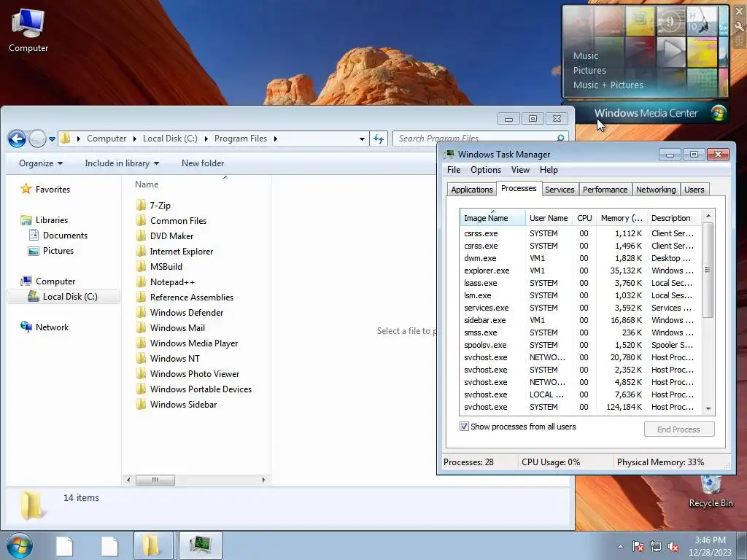Image resolution: width=747 pixels, height=560 pixels.
Task: Open Music in Media Center gadget
Action: [x=586, y=55]
